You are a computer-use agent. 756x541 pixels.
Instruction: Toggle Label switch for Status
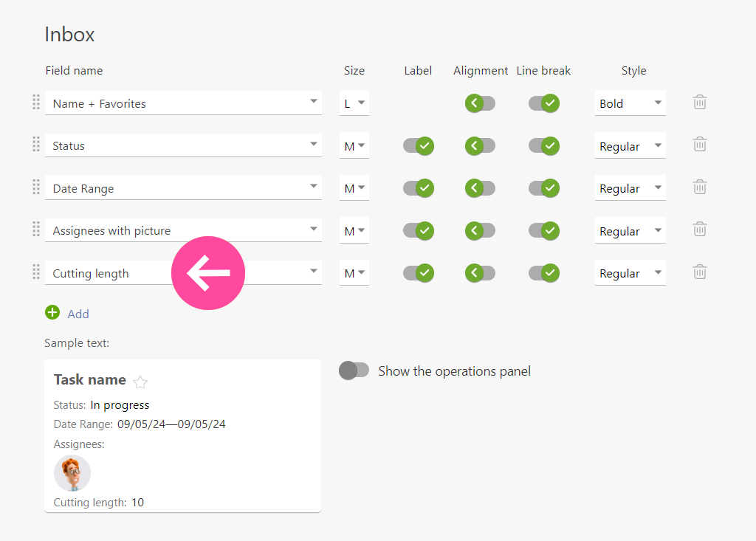coord(419,145)
